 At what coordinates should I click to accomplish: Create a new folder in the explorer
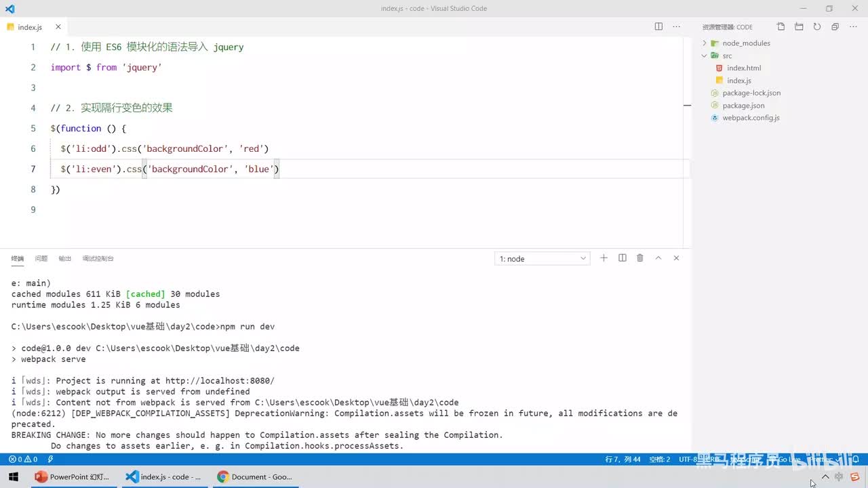point(799,26)
